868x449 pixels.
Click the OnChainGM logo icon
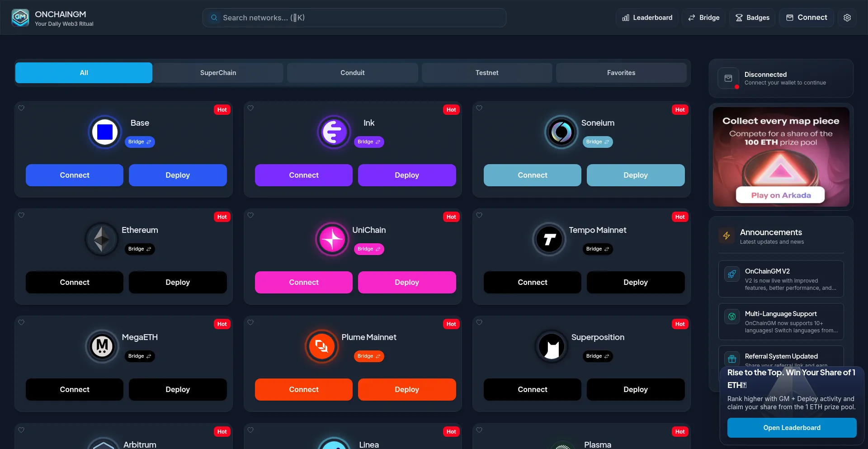point(20,18)
